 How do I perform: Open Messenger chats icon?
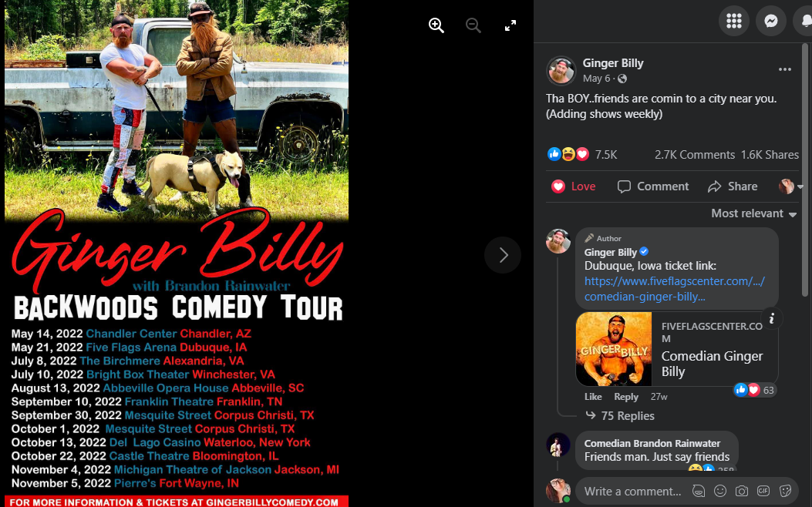click(771, 21)
